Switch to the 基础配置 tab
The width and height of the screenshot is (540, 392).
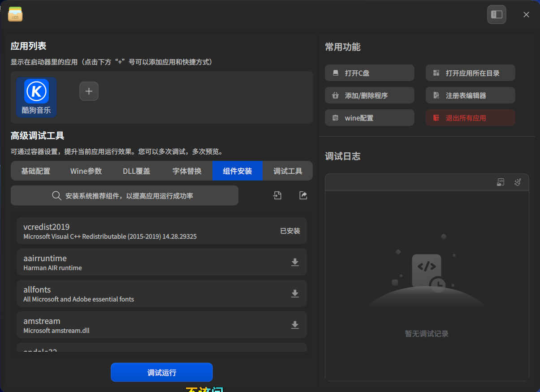tap(36, 171)
